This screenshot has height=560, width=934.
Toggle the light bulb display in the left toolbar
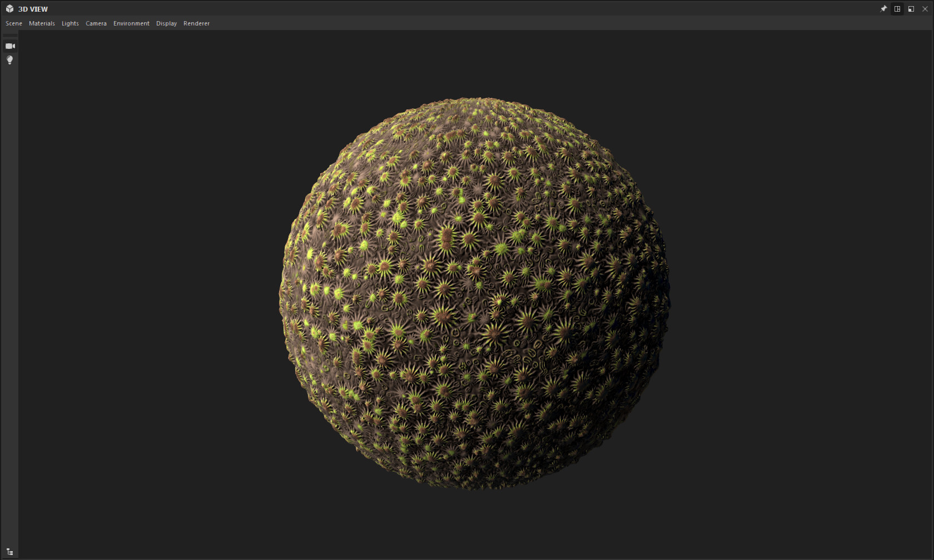[x=9, y=60]
